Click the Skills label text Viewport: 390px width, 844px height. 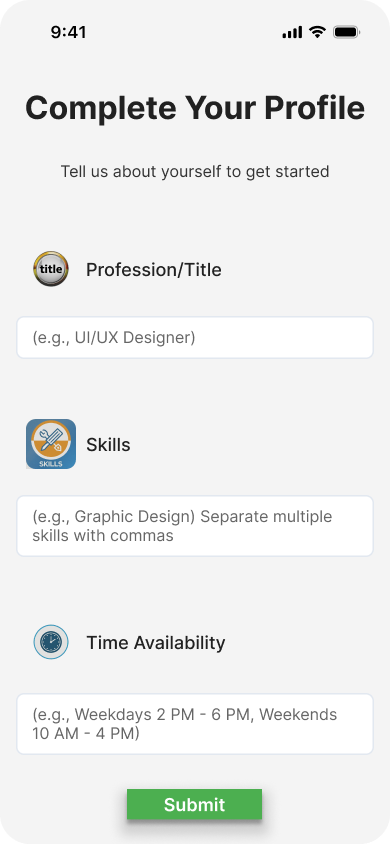pos(108,445)
